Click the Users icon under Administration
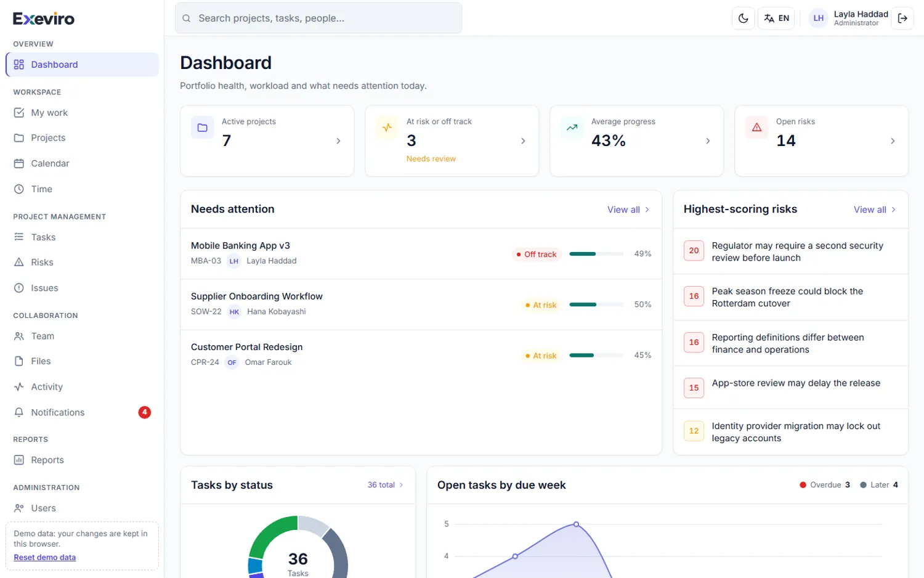924x578 pixels. (x=19, y=508)
